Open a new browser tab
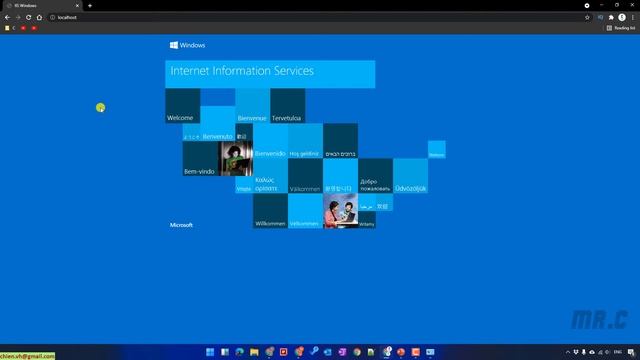The width and height of the screenshot is (640, 360). (x=90, y=6)
